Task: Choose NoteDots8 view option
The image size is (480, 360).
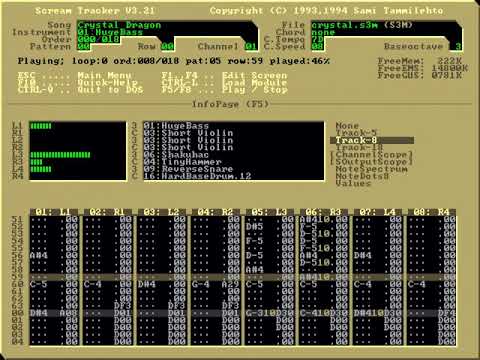Action: (x=362, y=176)
